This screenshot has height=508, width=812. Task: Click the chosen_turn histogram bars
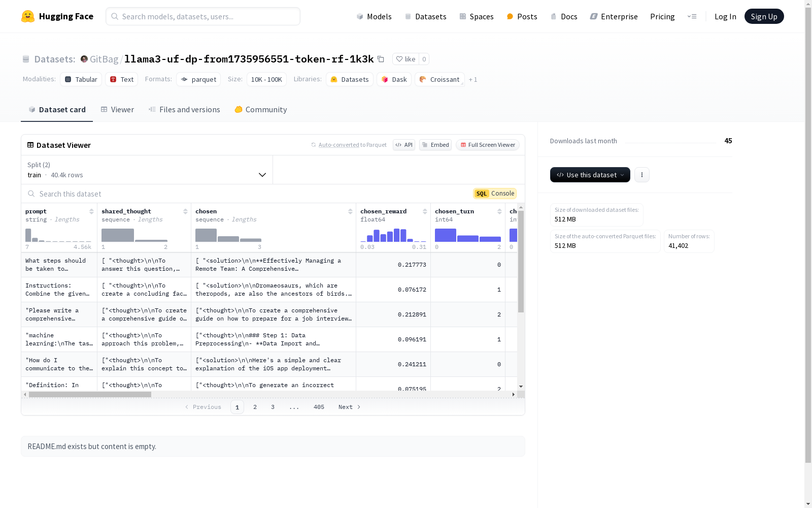click(468, 235)
